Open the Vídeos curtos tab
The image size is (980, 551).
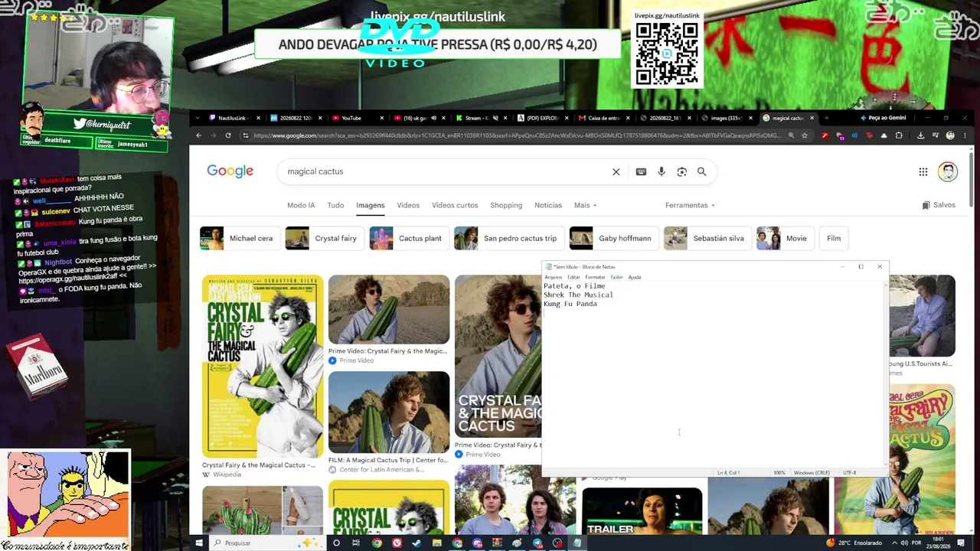(x=455, y=205)
